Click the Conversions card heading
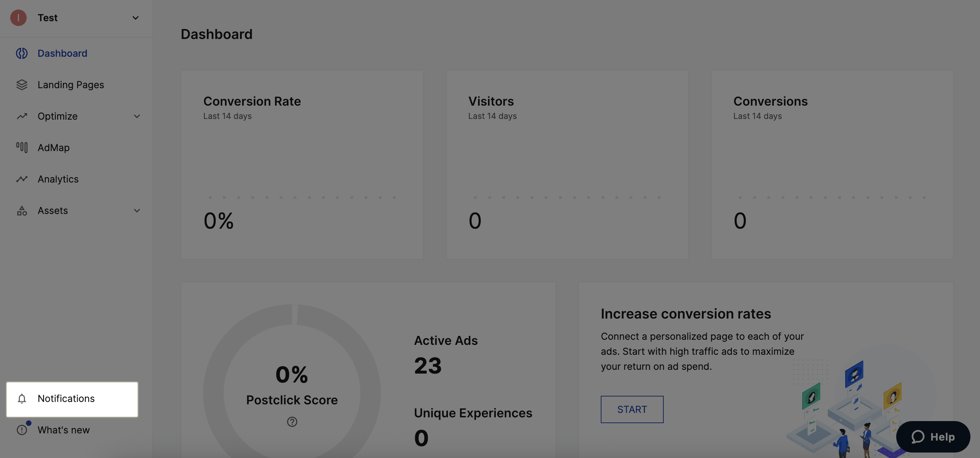The image size is (980, 458). point(770,101)
